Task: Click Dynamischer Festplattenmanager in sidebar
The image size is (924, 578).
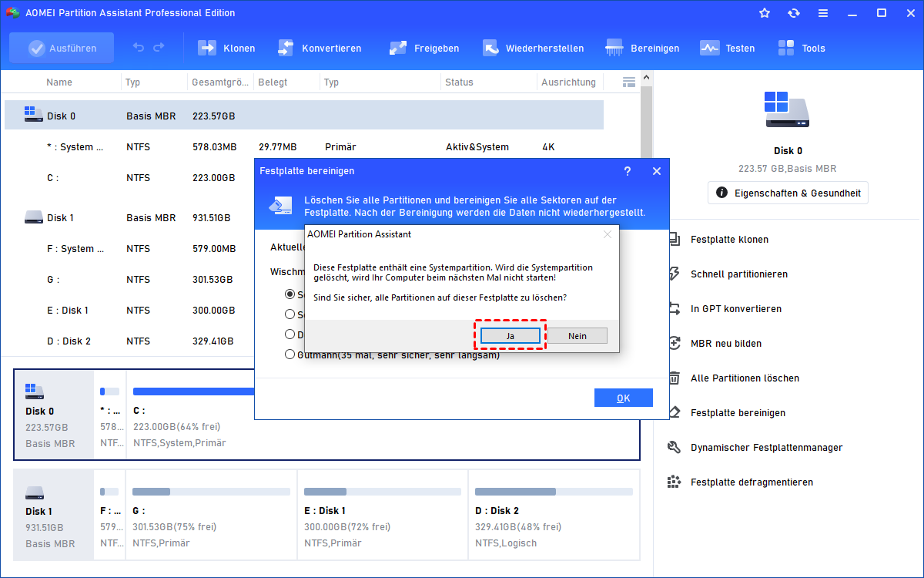Action: tap(766, 448)
